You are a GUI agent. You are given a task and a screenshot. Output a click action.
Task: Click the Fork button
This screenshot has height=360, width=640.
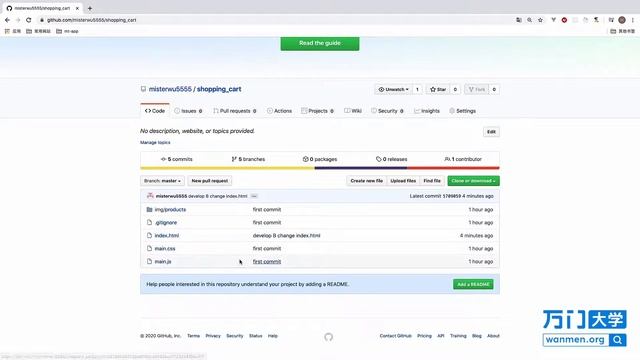click(x=476, y=89)
